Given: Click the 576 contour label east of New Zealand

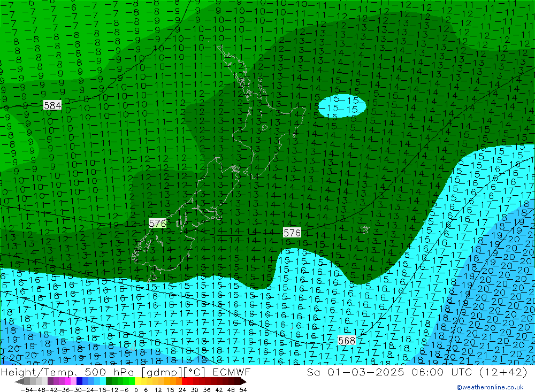Looking at the screenshot, I should tap(292, 233).
